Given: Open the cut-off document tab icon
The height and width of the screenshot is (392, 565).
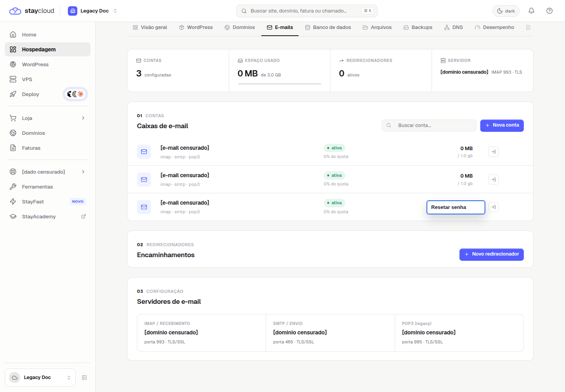Looking at the screenshot, I should (x=529, y=27).
